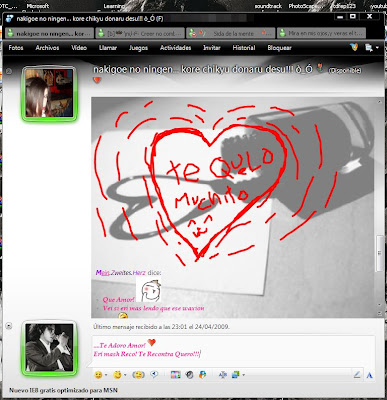This screenshot has width=387, height=400.
Task: Open the Juegos menu
Action: point(138,48)
